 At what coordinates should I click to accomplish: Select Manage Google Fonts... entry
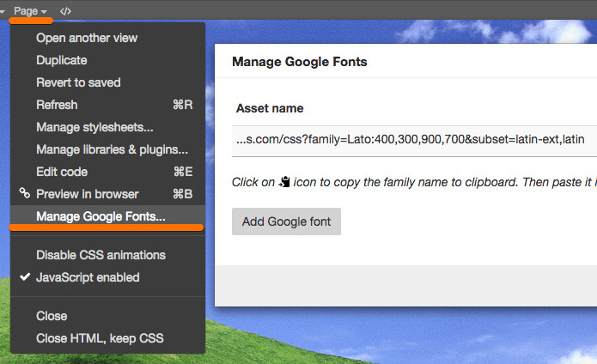coord(107,216)
